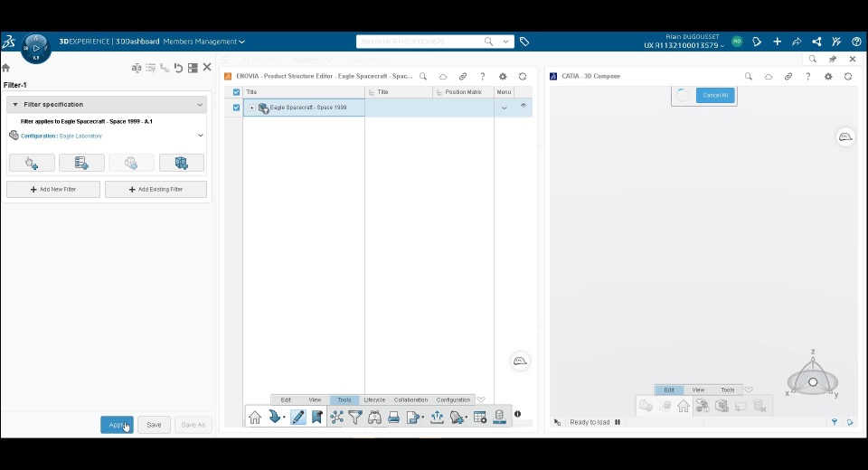
Task: Click Configuration: Eagle Laboratory link
Action: [61, 136]
